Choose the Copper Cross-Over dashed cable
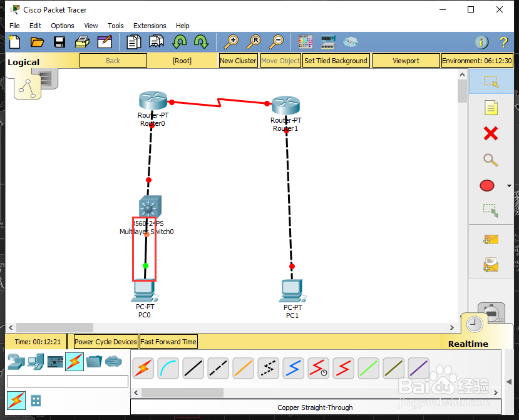This screenshot has width=519, height=420. click(218, 368)
